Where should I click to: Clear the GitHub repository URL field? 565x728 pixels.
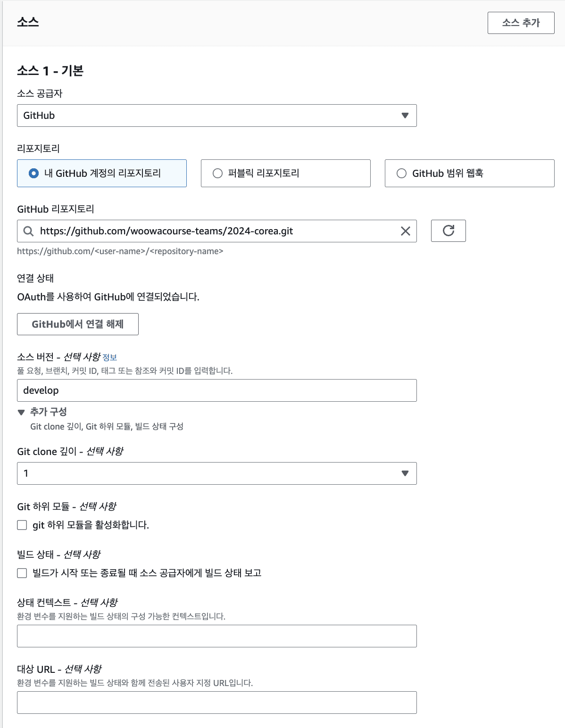(405, 231)
